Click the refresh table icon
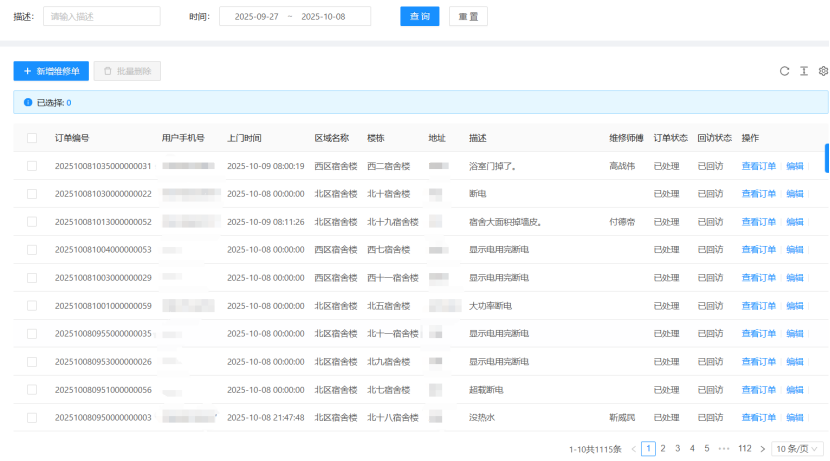The height and width of the screenshot is (461, 830). (785, 71)
